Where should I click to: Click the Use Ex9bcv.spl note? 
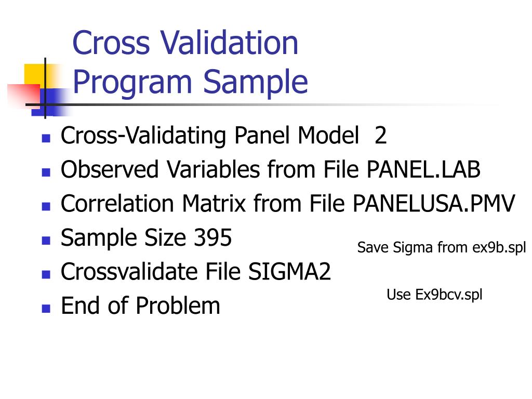click(434, 295)
